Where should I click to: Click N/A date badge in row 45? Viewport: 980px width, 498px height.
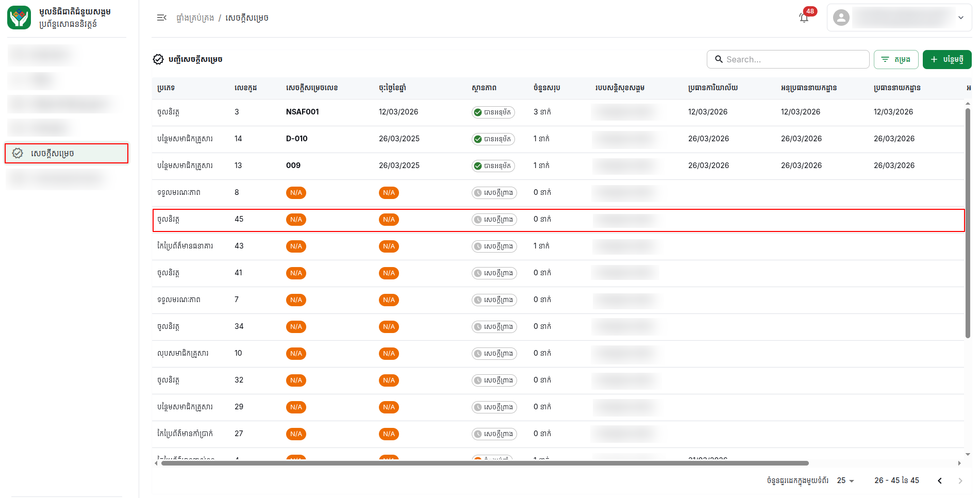[x=389, y=220]
